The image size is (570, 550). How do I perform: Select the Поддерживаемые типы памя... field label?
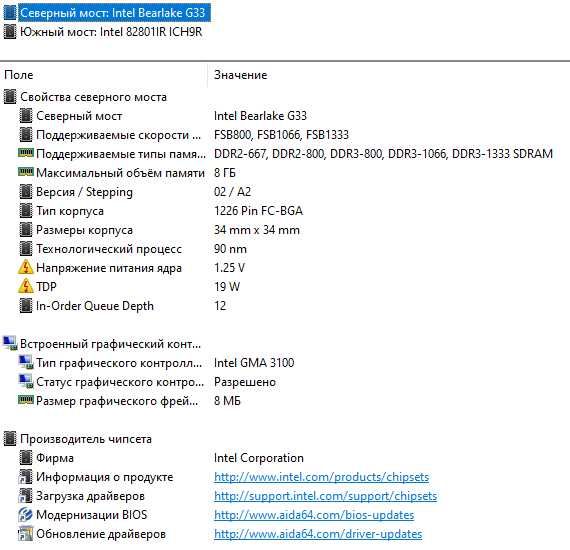[121, 154]
